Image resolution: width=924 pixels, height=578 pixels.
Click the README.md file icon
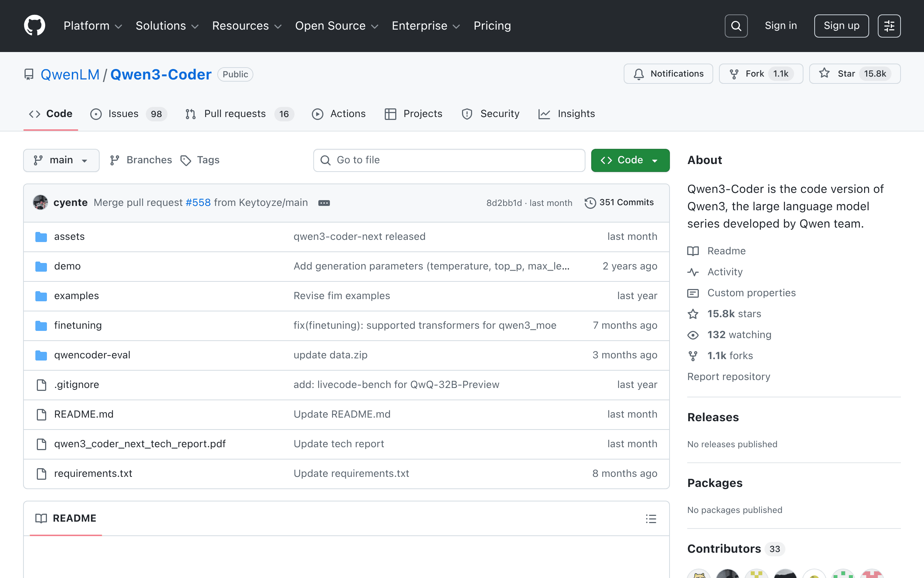click(x=41, y=414)
